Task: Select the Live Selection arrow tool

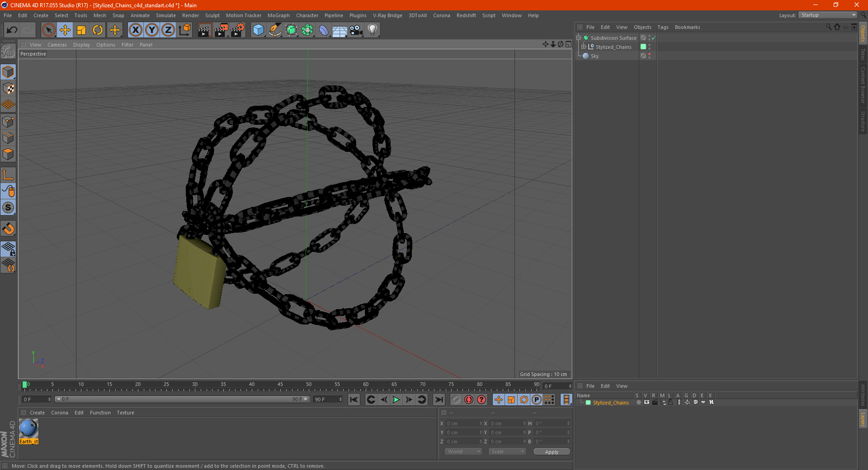Action: pos(48,30)
